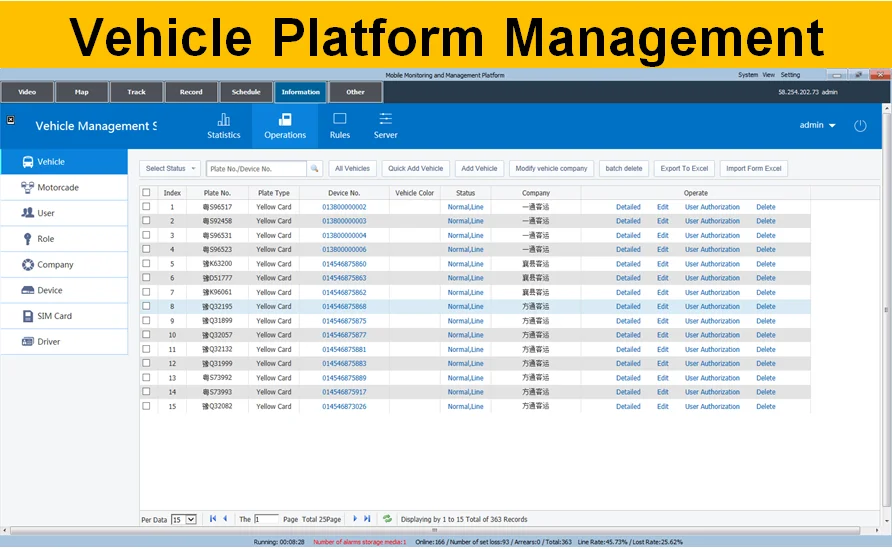This screenshot has width=892, height=549.
Task: Check the box for row index 1
Action: 146,207
